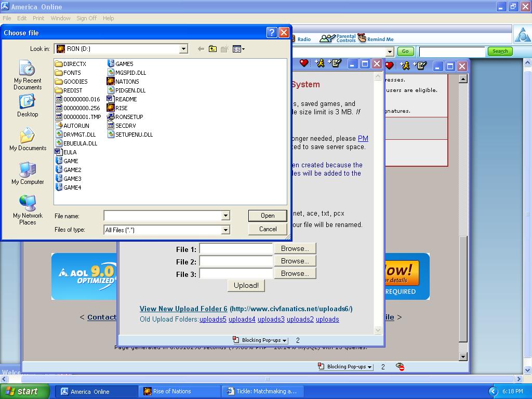The height and width of the screenshot is (399, 532).
Task: Open the File menu
Action: 7,18
